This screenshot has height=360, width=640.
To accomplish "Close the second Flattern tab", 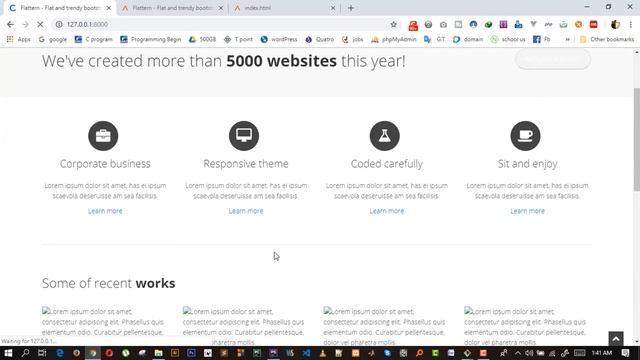I will pyautogui.click(x=221, y=8).
